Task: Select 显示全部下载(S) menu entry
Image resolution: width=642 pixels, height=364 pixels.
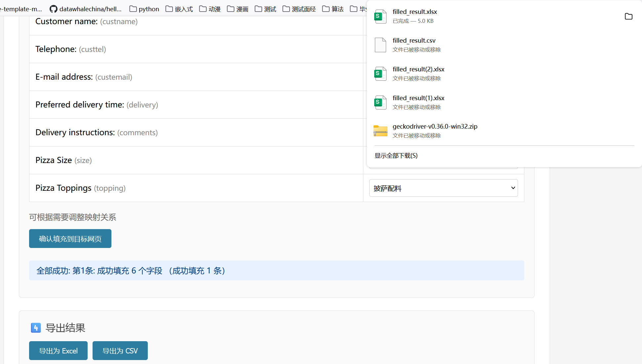Action: point(396,156)
